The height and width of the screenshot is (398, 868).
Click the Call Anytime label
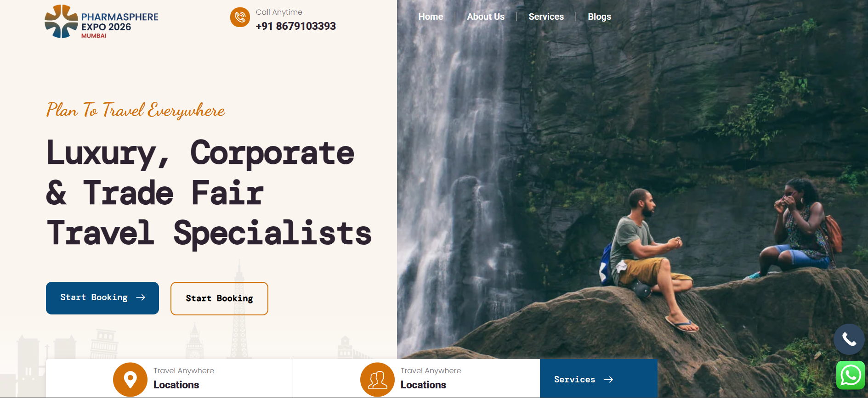(279, 12)
